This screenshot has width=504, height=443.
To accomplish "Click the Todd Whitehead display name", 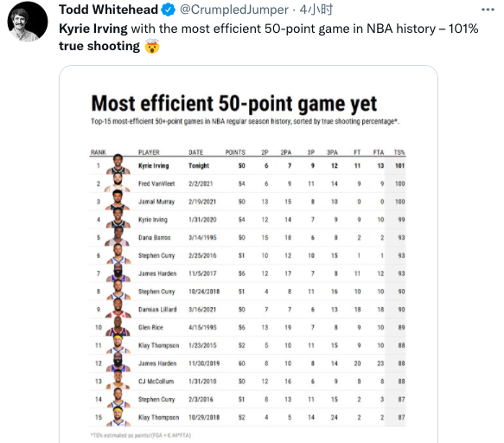I will pos(108,10).
